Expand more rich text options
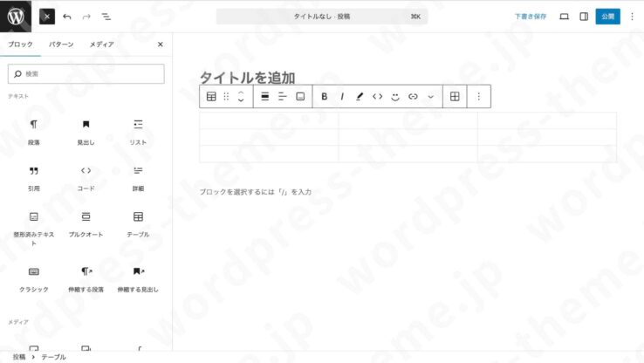 point(430,97)
